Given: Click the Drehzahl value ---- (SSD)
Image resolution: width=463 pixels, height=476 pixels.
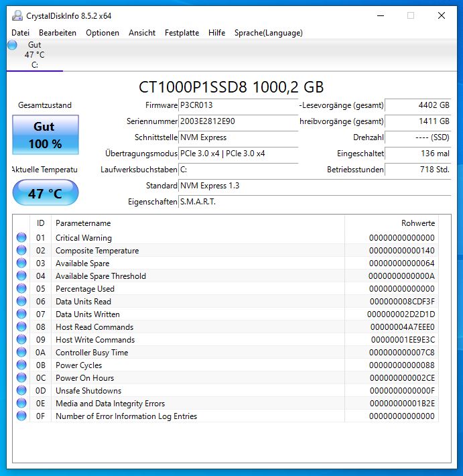Looking at the screenshot, I should coord(418,137).
